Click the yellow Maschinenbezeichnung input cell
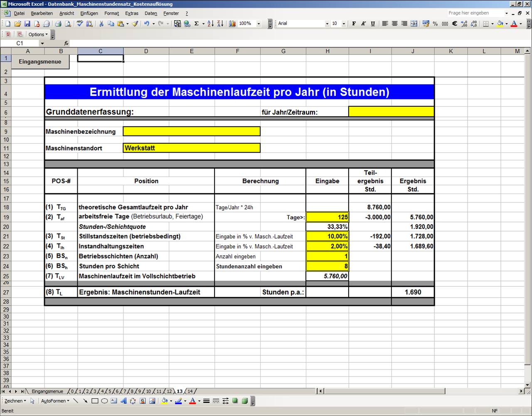Image resolution: width=532 pixels, height=416 pixels. click(x=192, y=131)
